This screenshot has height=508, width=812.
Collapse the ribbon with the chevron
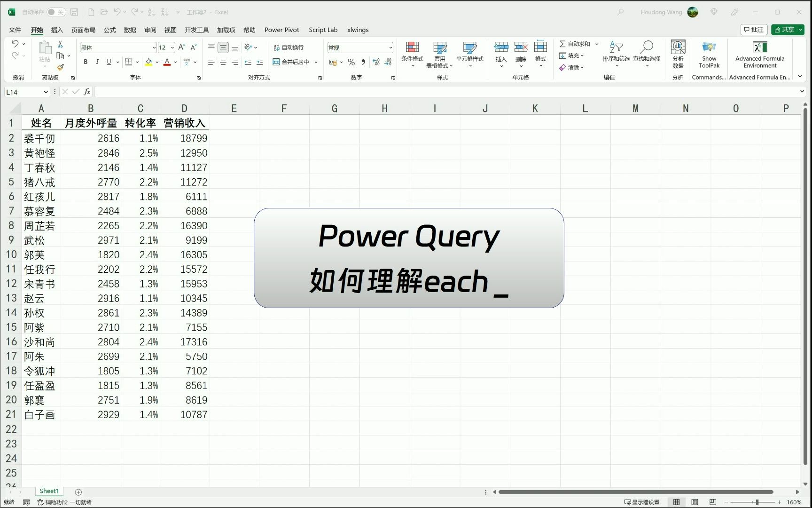[x=800, y=77]
